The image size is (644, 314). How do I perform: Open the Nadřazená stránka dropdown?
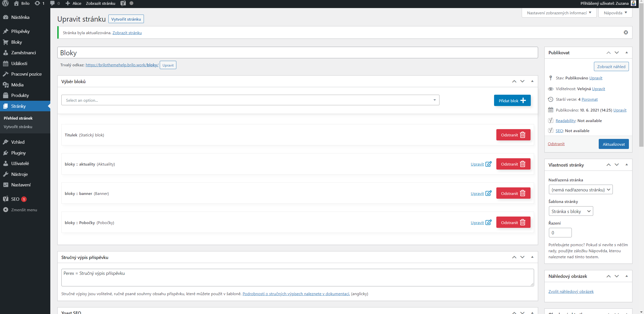[580, 190]
